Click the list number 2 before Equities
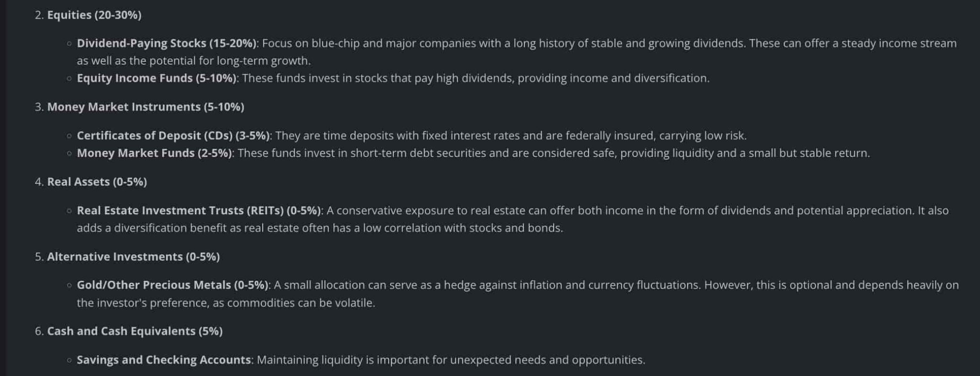This screenshot has height=376, width=980. [x=39, y=15]
